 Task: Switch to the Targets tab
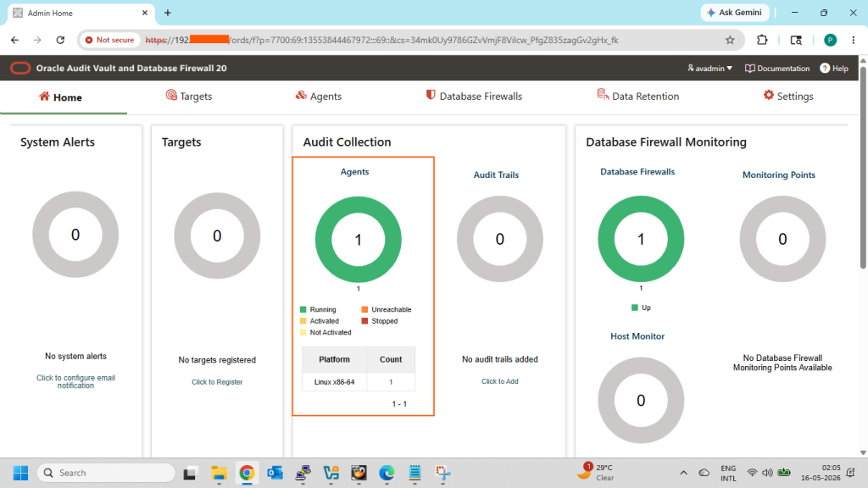coord(189,97)
